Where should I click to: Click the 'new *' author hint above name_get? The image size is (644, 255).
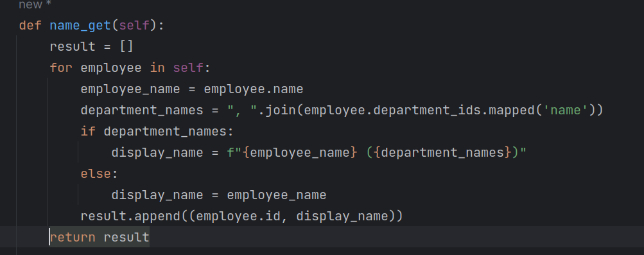(x=35, y=5)
